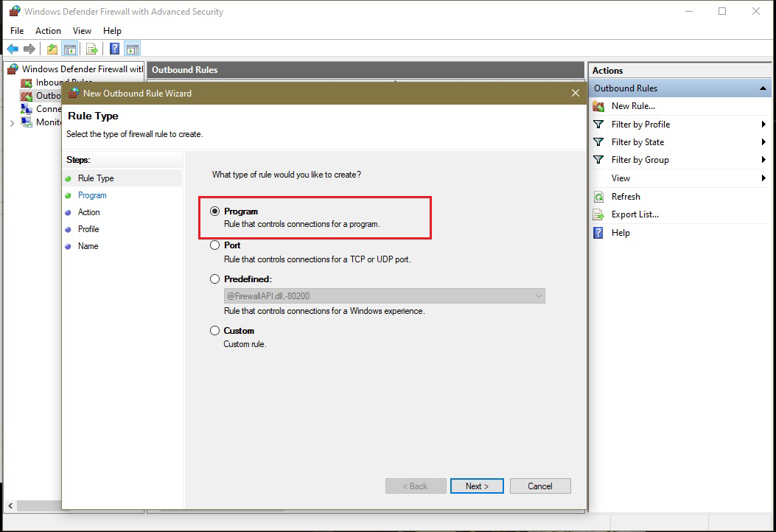Viewport: 776px width, 532px height.
Task: Click the root firewall node icon in the tree
Action: pyautogui.click(x=13, y=69)
